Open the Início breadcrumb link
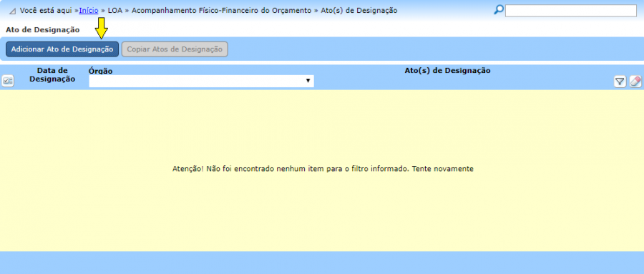644x274 pixels. pyautogui.click(x=89, y=11)
